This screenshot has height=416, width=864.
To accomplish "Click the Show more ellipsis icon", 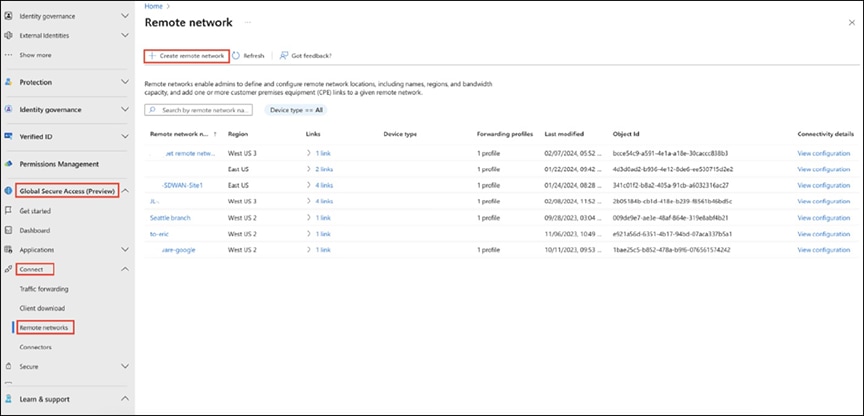I will point(8,55).
